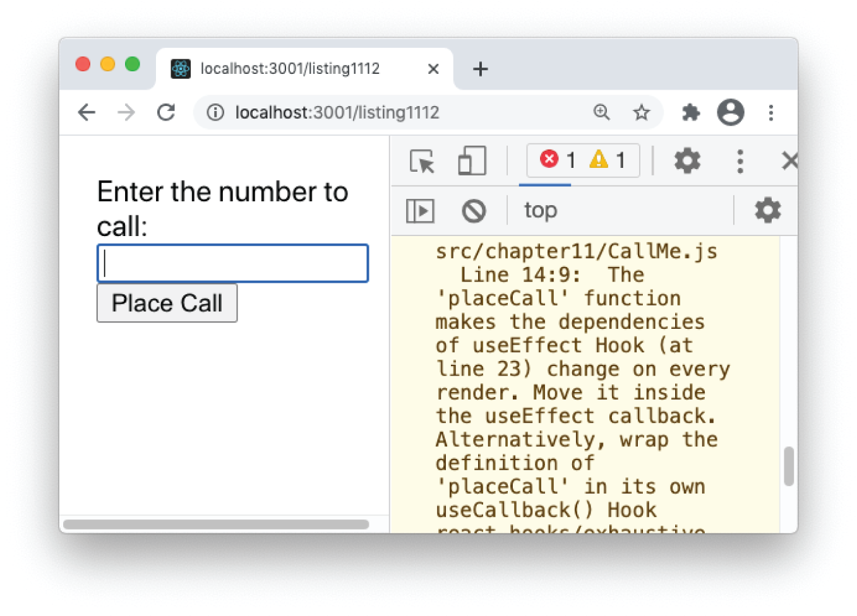857x616 pixels.
Task: Open the console settings gear
Action: pyautogui.click(x=767, y=210)
